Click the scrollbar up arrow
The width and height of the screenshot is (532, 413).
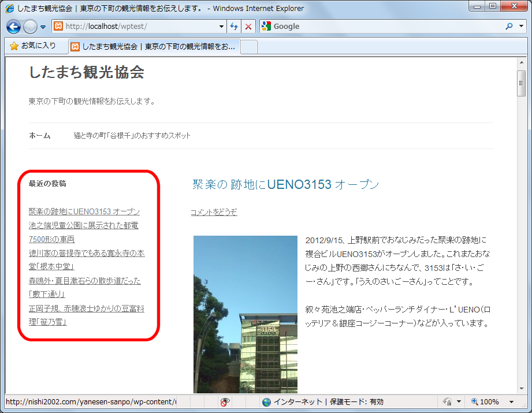tap(522, 62)
